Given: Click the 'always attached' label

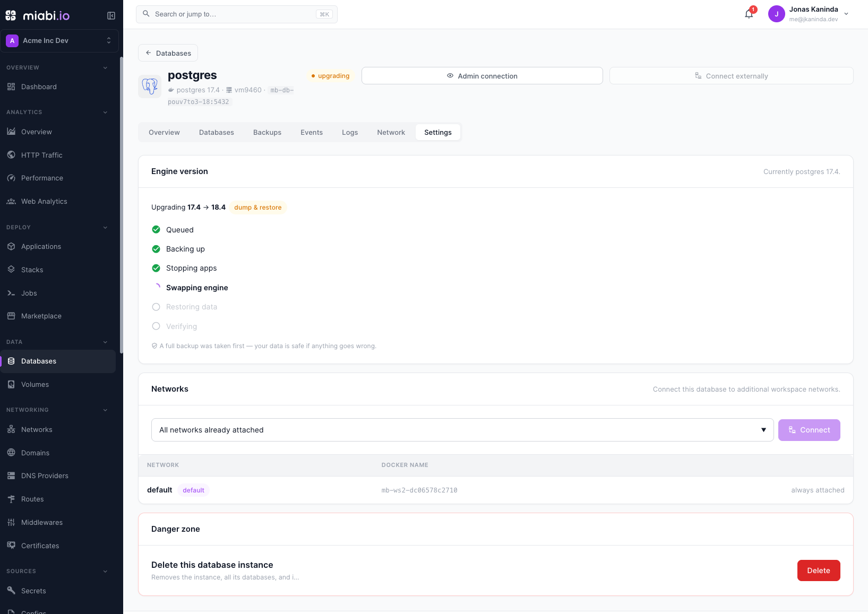Looking at the screenshot, I should coord(818,490).
